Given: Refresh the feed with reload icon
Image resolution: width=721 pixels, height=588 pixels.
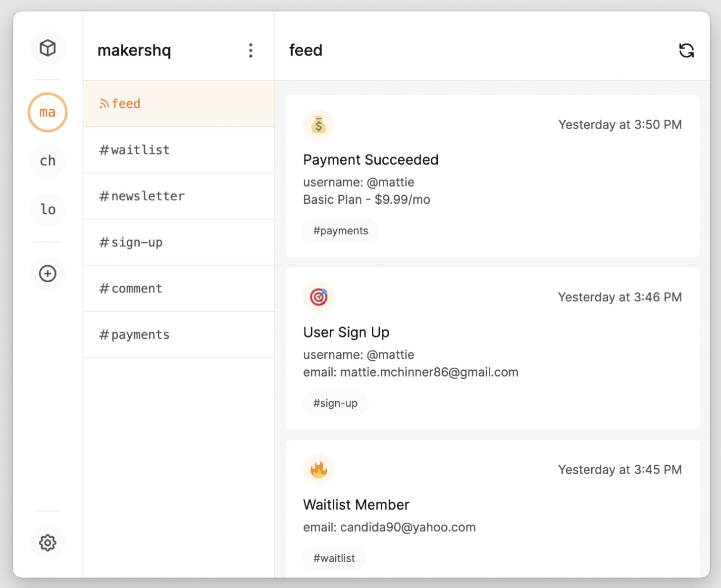Looking at the screenshot, I should [x=686, y=50].
